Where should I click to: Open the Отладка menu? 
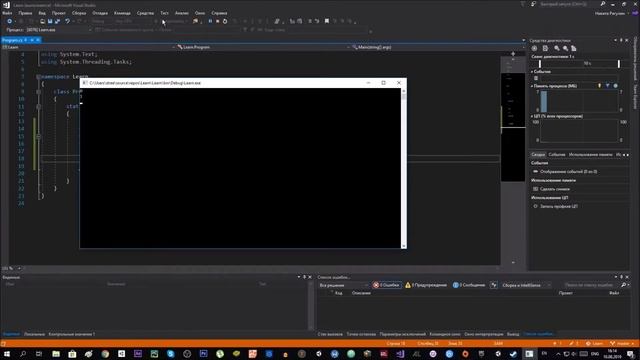click(x=100, y=13)
